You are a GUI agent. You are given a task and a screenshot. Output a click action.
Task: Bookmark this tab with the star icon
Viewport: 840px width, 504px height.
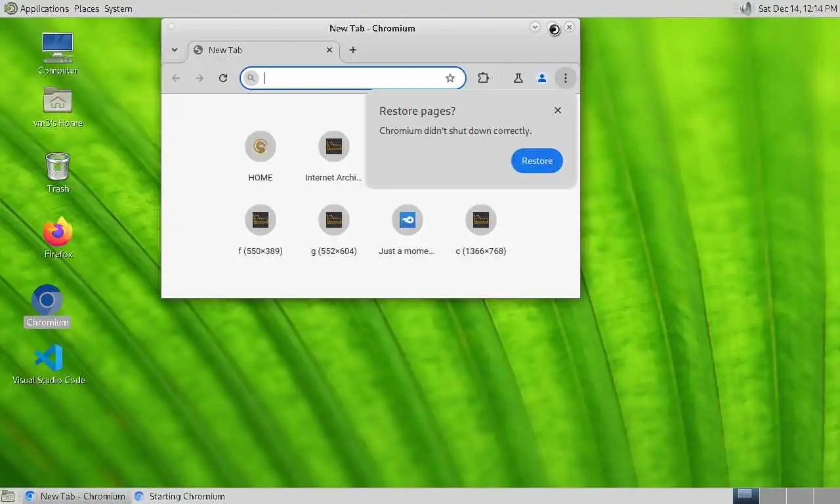point(450,78)
